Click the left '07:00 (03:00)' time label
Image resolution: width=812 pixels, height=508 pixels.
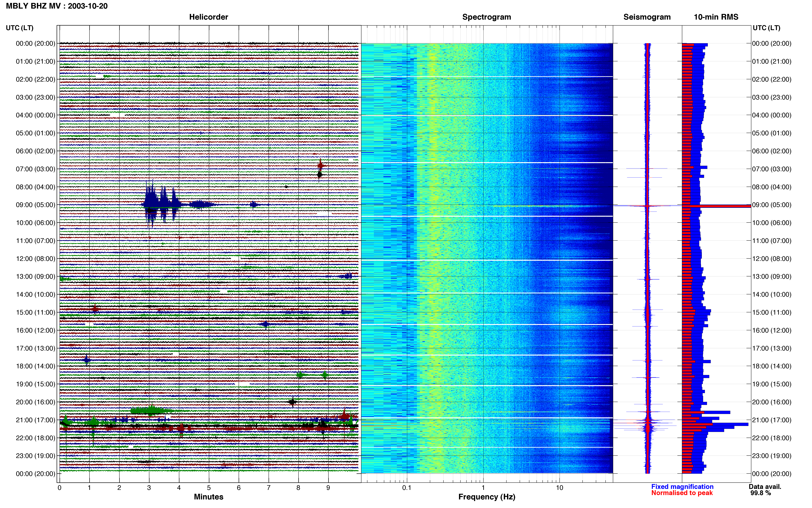click(36, 169)
